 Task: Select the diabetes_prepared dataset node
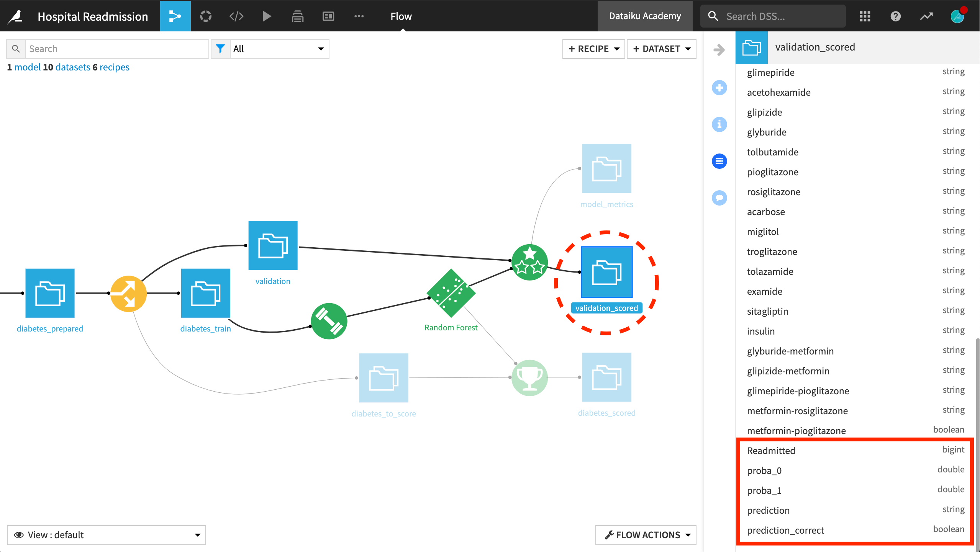[50, 293]
